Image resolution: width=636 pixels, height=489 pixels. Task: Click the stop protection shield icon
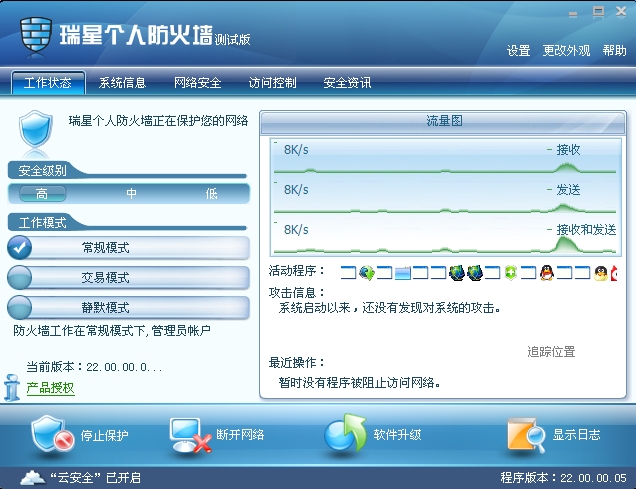click(x=52, y=435)
